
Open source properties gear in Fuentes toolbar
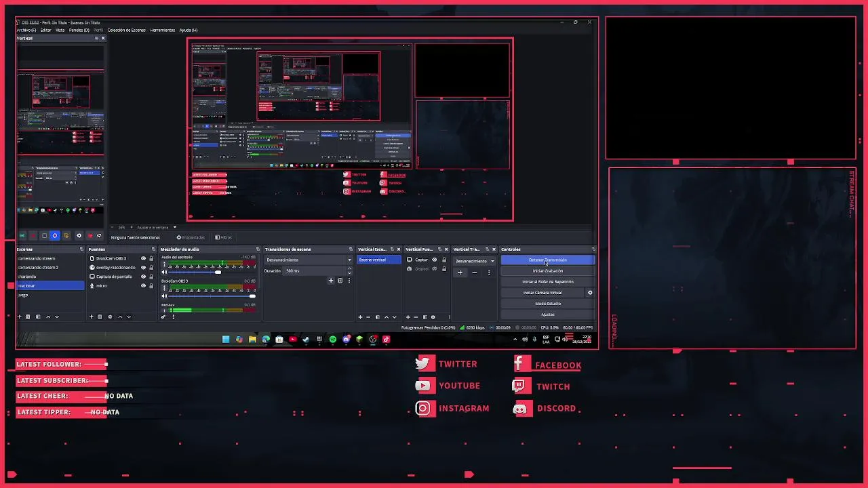[110, 317]
